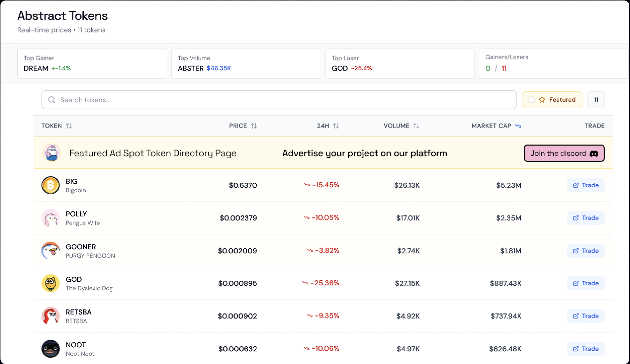Click the NOOT Noot Noot penguin logo
The height and width of the screenshot is (364, 630).
click(51, 349)
